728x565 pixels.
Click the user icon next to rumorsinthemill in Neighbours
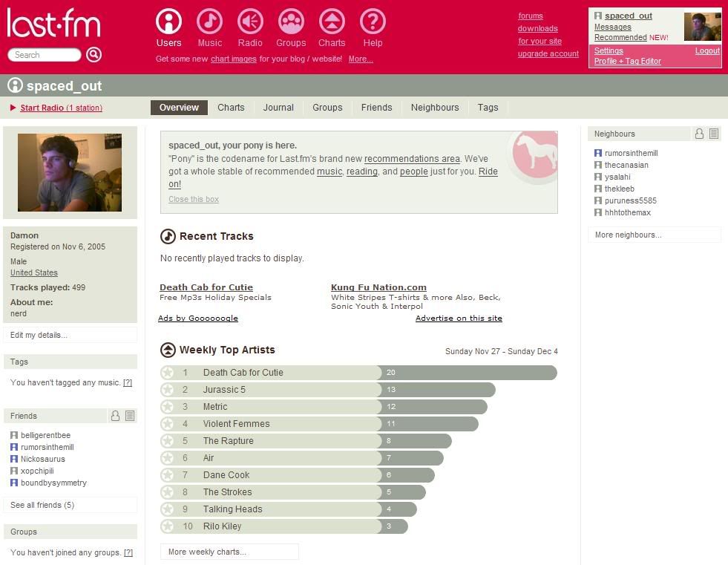pos(598,153)
